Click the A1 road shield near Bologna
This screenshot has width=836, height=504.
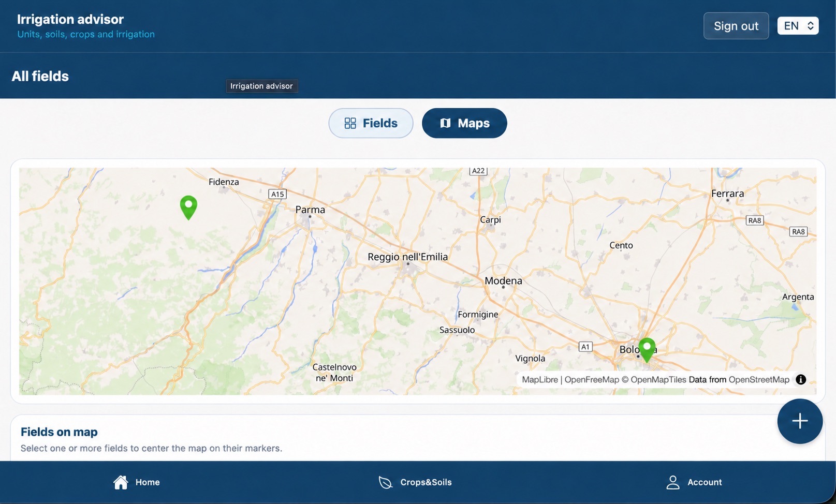(x=585, y=347)
